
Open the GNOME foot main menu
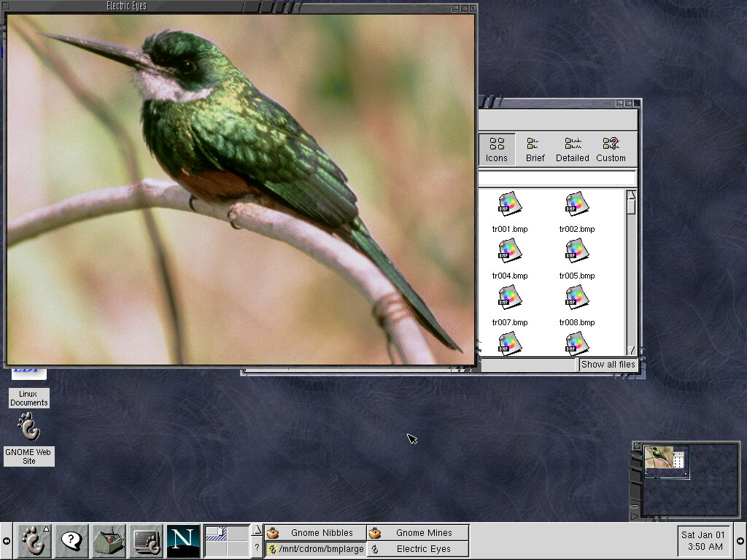pos(34,541)
